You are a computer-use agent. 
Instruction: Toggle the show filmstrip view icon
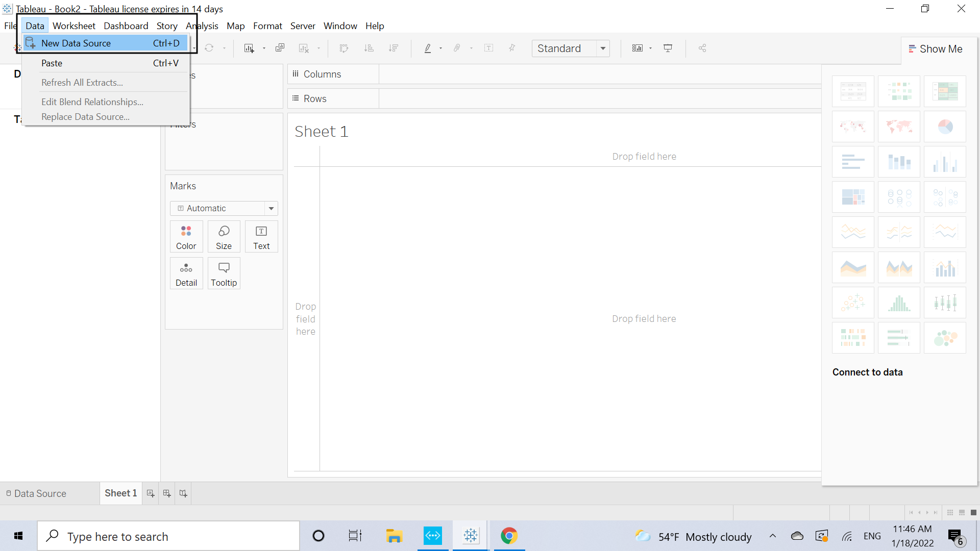pos(962,512)
